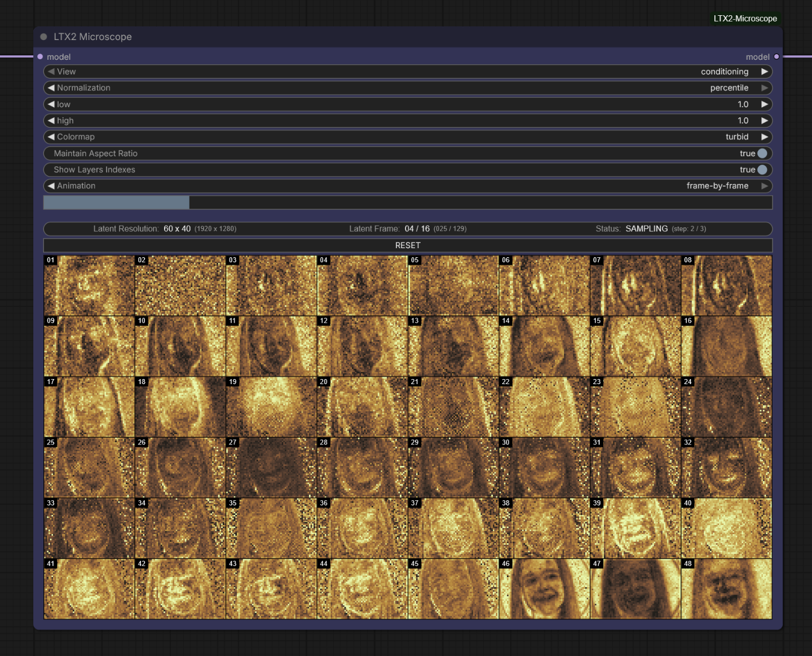Select layer thumbnail 17
The image size is (812, 656).
[x=89, y=407]
